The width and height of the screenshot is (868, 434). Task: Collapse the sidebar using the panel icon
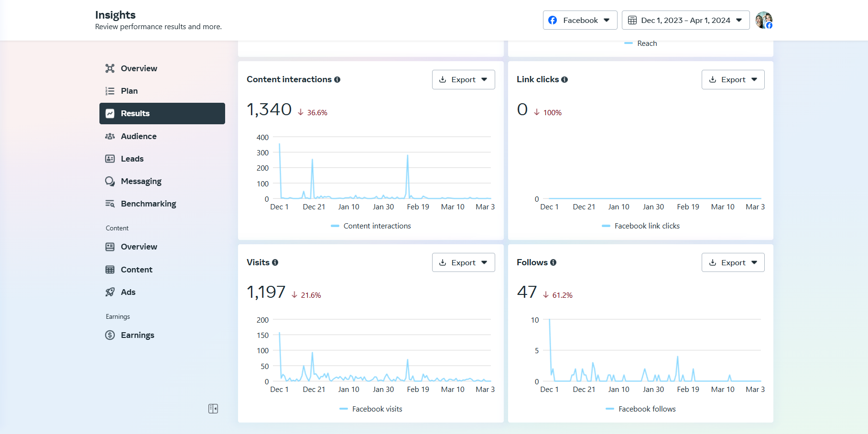point(213,409)
